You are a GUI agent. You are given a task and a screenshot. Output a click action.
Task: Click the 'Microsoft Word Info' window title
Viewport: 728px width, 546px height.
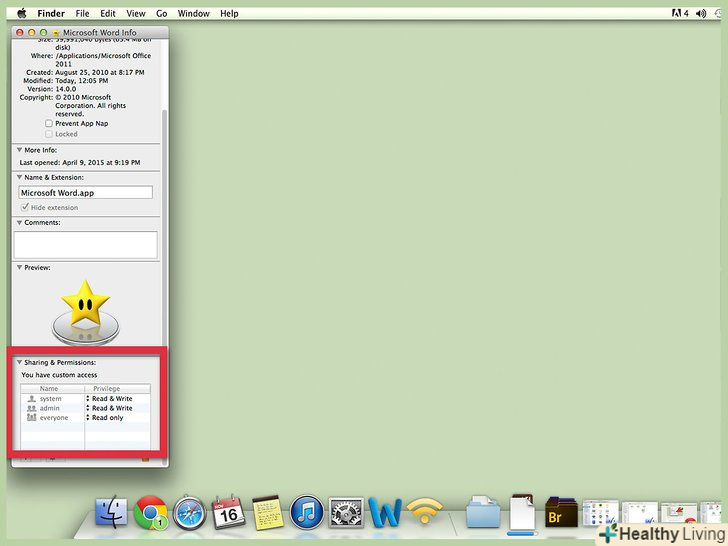click(100, 32)
